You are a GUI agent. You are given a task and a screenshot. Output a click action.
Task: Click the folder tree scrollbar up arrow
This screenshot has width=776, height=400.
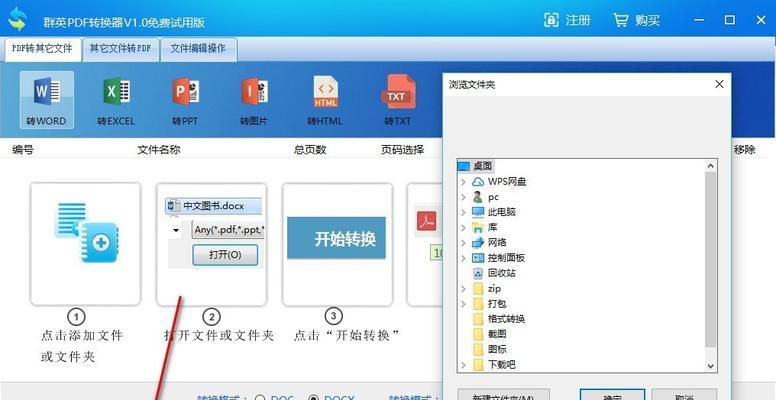point(711,166)
